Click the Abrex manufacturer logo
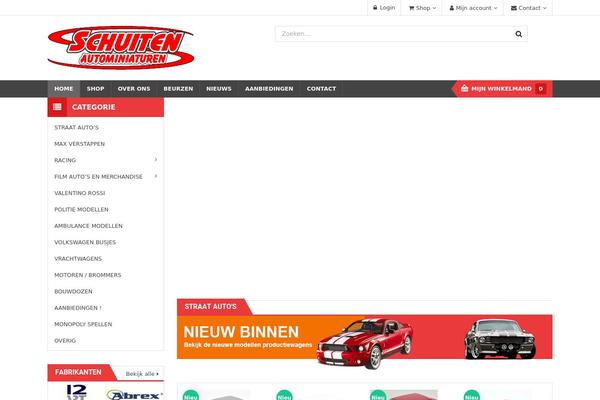The height and width of the screenshot is (400, 600). [x=134, y=394]
